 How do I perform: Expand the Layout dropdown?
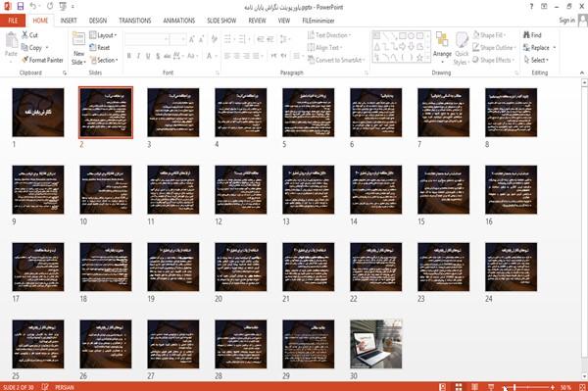coord(103,35)
